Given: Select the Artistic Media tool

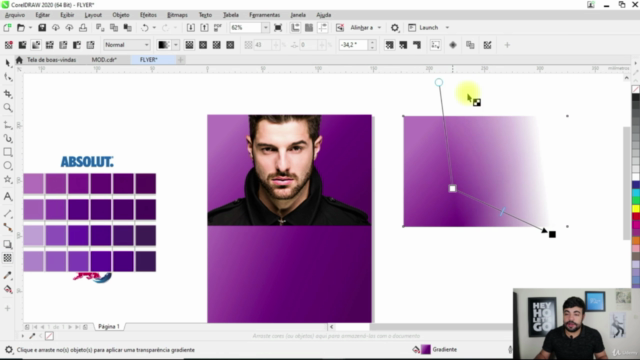Looking at the screenshot, I should (x=8, y=139).
